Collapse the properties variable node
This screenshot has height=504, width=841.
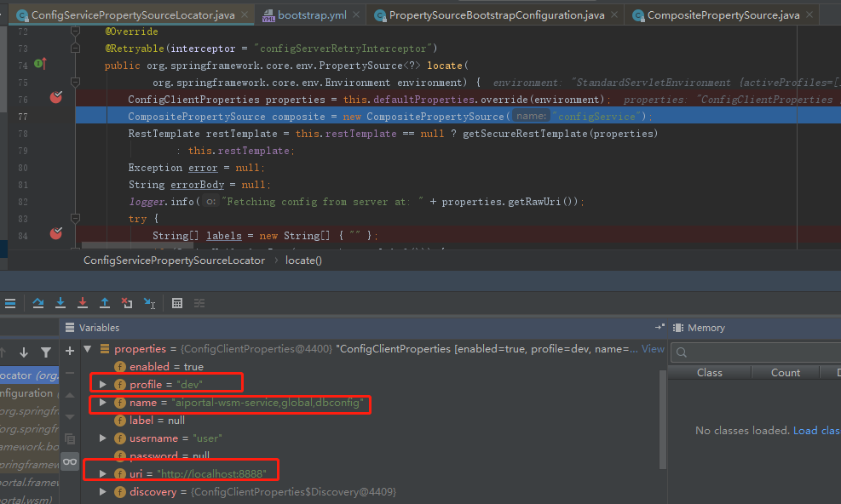coord(88,349)
